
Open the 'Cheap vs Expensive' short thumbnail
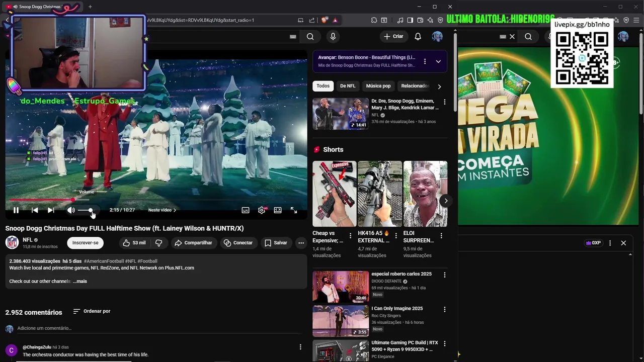[335, 194]
